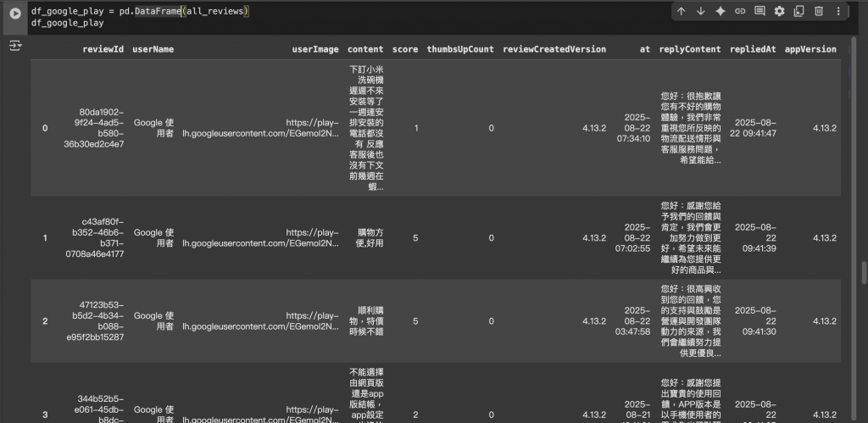Image resolution: width=868 pixels, height=423 pixels.
Task: Click the userName column header
Action: pos(153,49)
